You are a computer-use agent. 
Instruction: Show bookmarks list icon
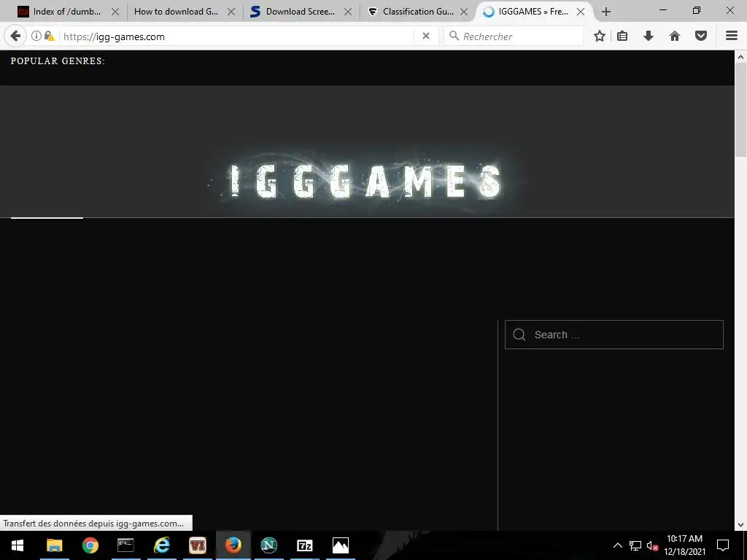pos(622,36)
